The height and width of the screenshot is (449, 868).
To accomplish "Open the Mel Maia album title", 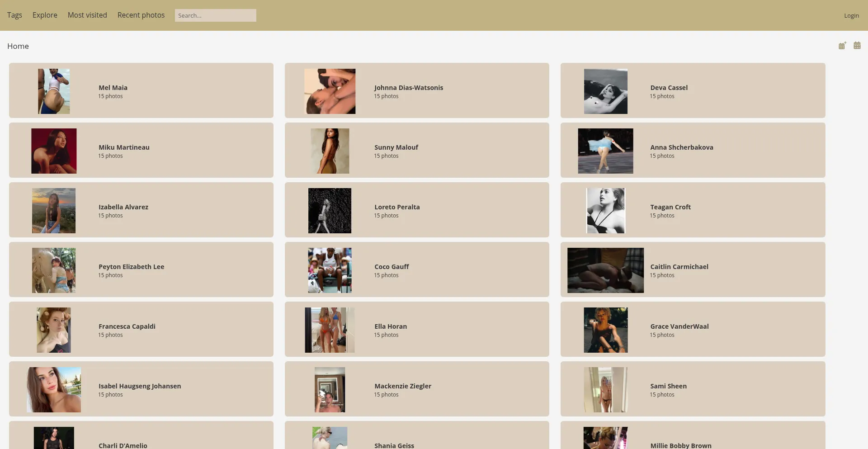I will click(x=113, y=88).
